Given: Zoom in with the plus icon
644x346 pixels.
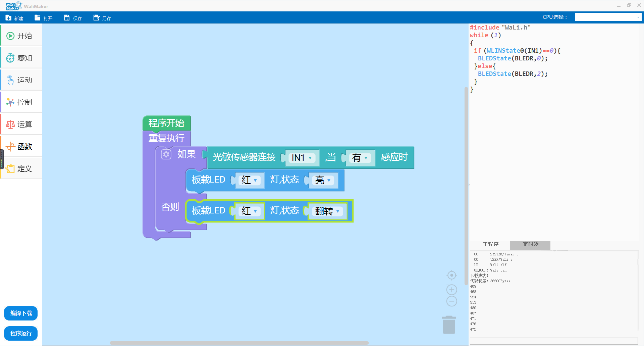Looking at the screenshot, I should (x=452, y=290).
